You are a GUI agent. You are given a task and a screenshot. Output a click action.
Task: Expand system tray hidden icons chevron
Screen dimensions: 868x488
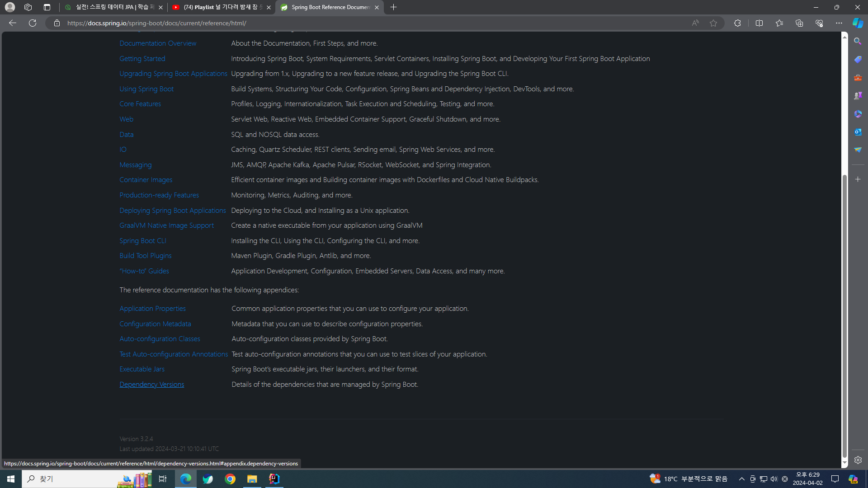point(742,479)
